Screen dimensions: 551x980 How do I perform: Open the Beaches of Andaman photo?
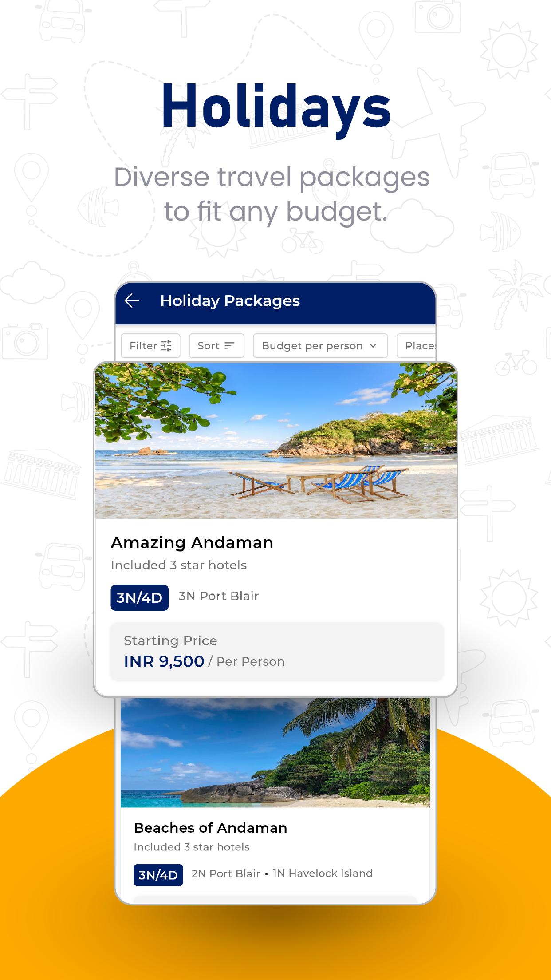click(275, 752)
